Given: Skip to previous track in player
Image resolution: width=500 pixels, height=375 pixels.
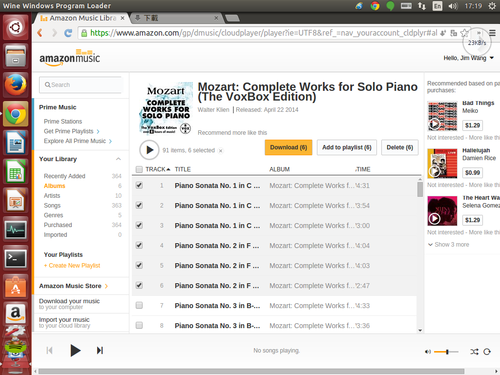Looking at the screenshot, I should point(50,350).
